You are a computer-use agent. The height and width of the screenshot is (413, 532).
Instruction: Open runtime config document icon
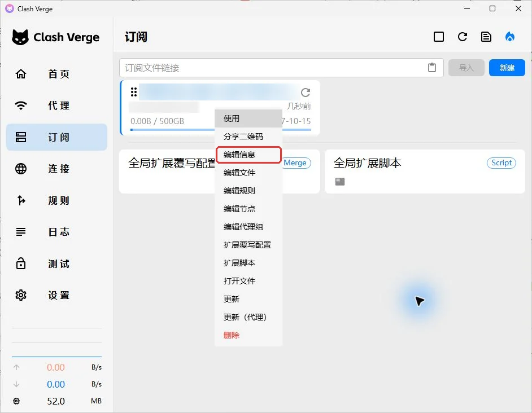point(486,37)
